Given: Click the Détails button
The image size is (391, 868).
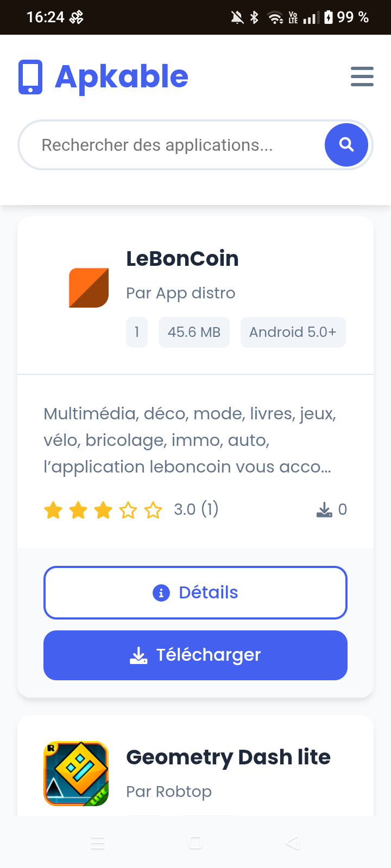Looking at the screenshot, I should coord(195,592).
